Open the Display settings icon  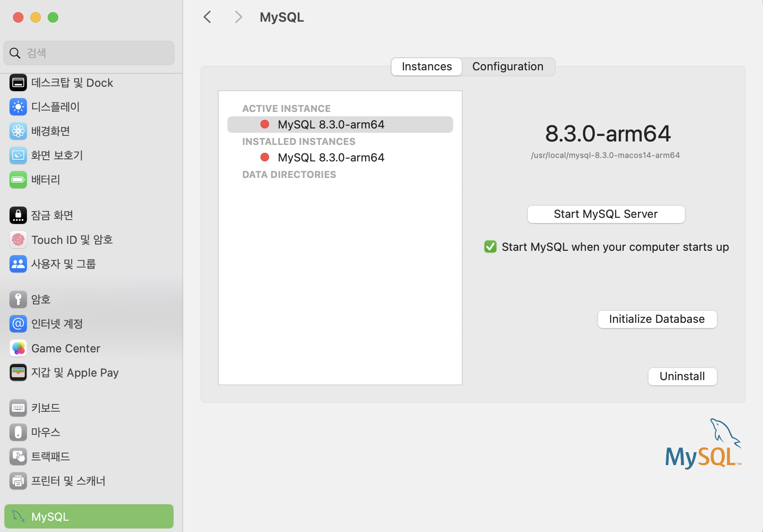coord(18,107)
